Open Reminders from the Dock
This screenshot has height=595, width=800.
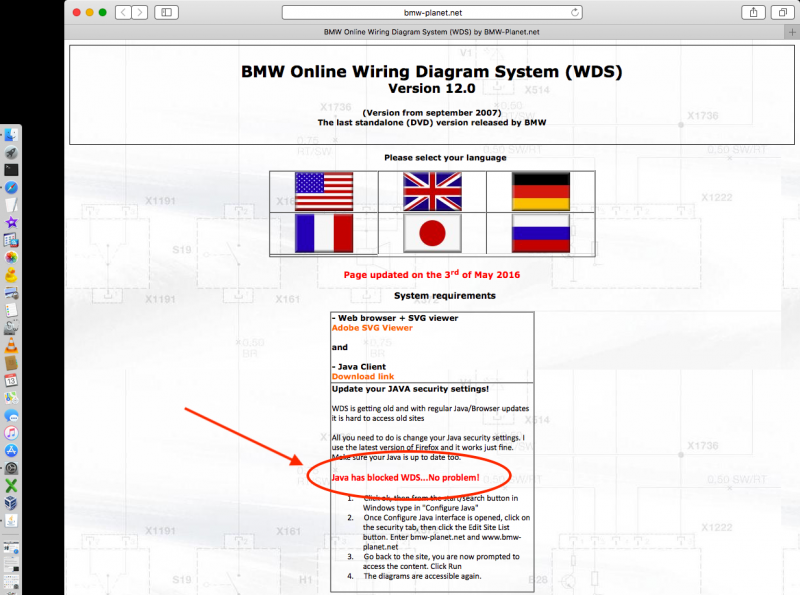[11, 310]
